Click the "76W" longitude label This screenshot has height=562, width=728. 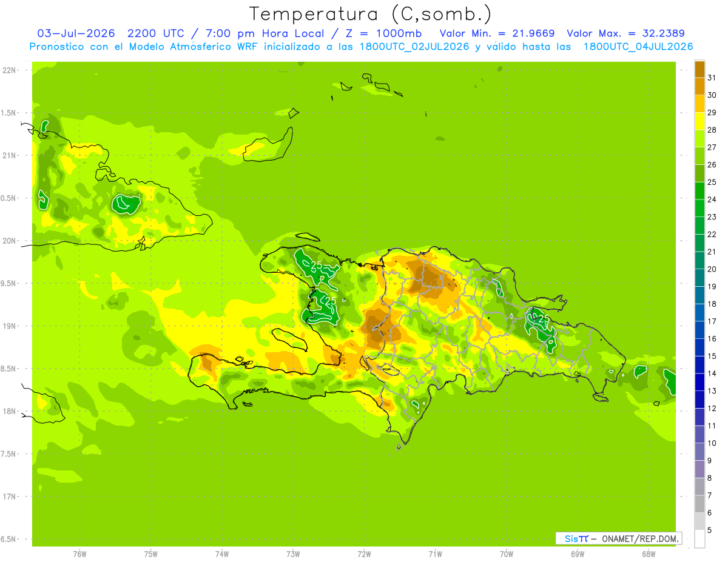click(x=79, y=554)
